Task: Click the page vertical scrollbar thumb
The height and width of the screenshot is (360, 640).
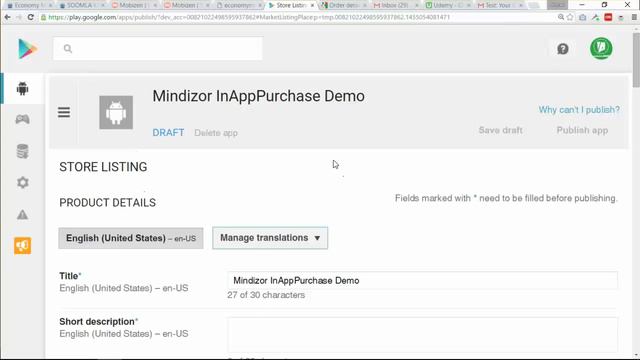Action: pos(636,60)
